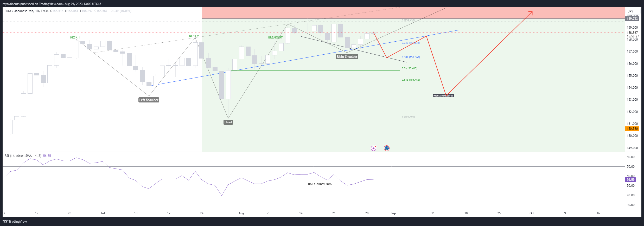Image resolution: width=644 pixels, height=226 pixels.
Task: Click the red projection arrow head
Action: (x=531, y=13)
